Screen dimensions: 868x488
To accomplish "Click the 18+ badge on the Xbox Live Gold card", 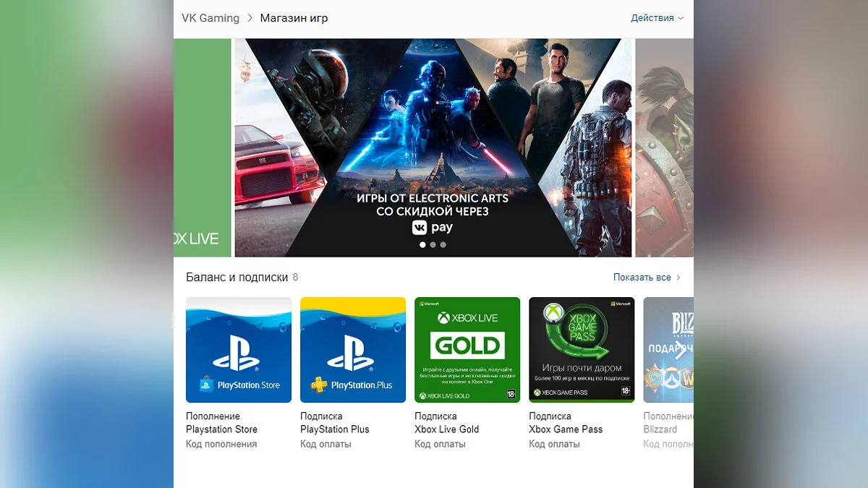I will [x=511, y=394].
